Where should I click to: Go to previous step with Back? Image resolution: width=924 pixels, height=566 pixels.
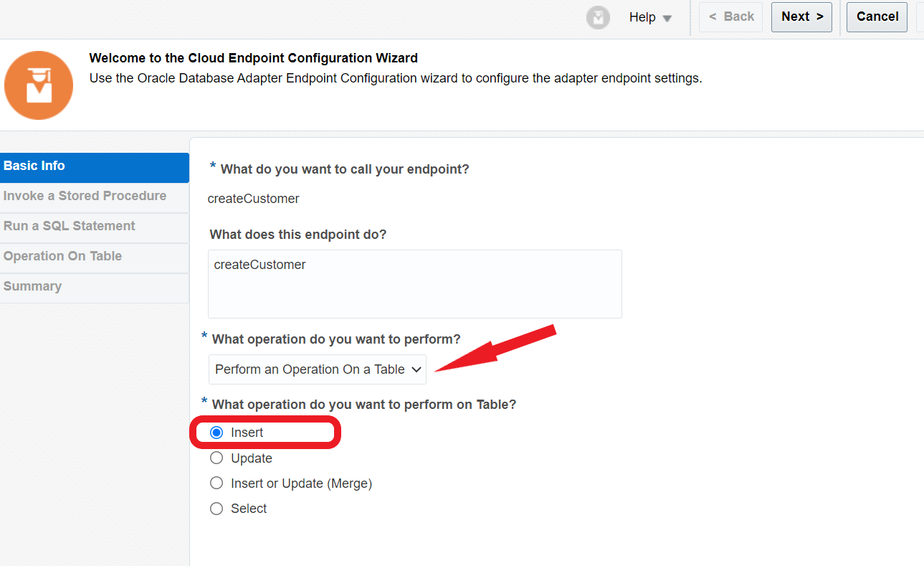pos(731,17)
